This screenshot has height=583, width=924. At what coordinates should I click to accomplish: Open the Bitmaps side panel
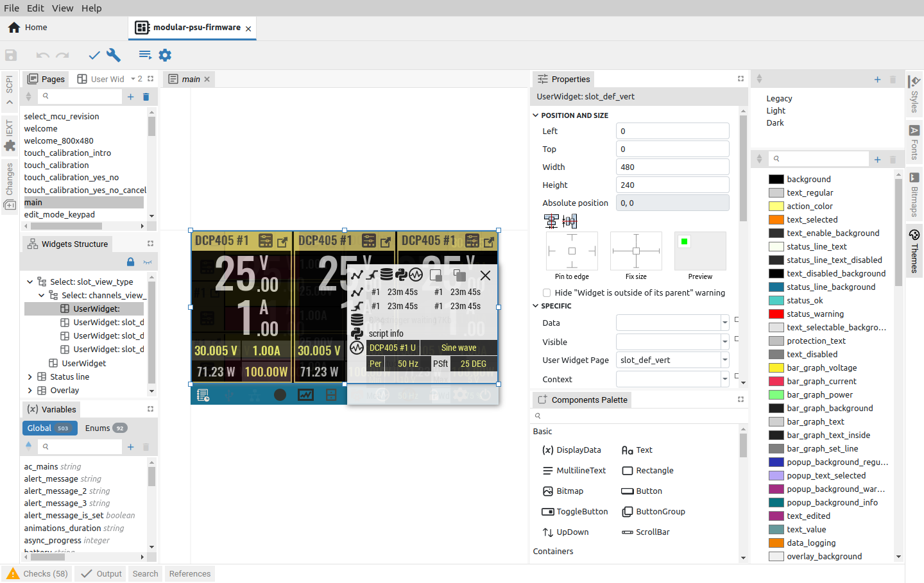(x=914, y=194)
